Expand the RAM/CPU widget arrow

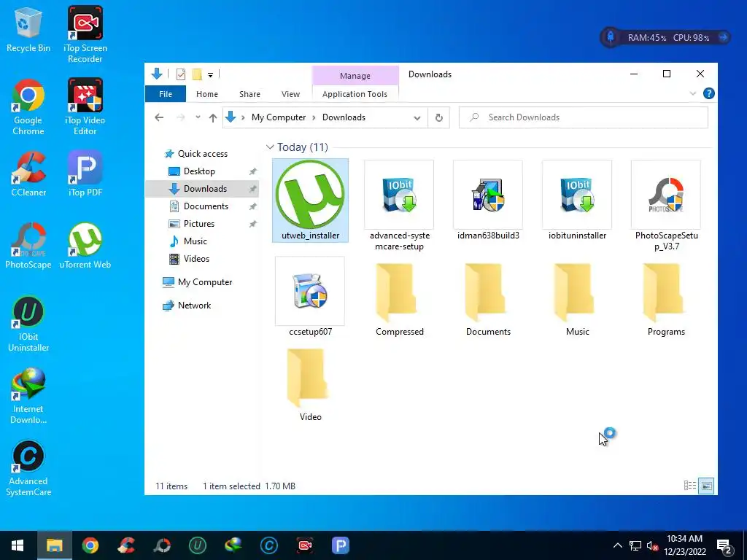(x=723, y=37)
